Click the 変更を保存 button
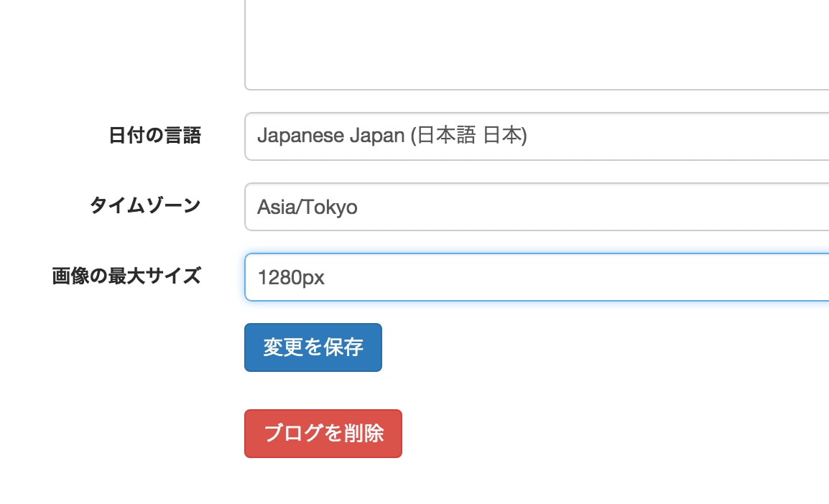The height and width of the screenshot is (504, 829). pos(313,347)
